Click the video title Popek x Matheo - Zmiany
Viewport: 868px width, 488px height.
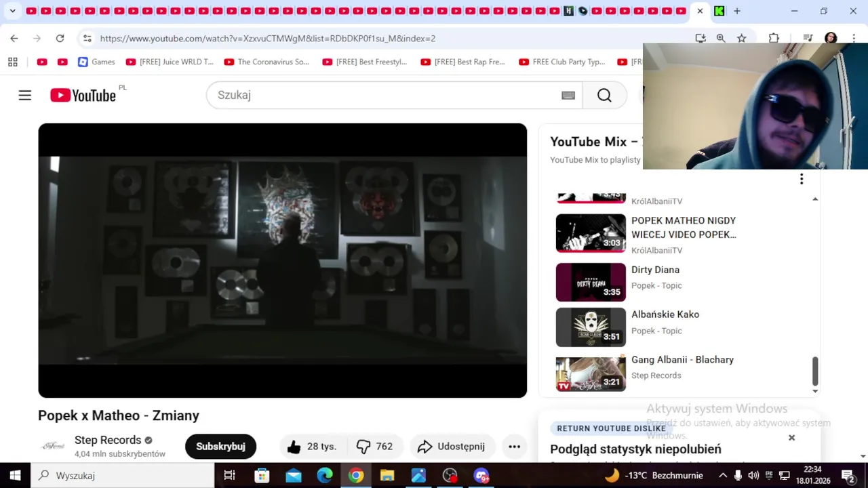coord(119,415)
